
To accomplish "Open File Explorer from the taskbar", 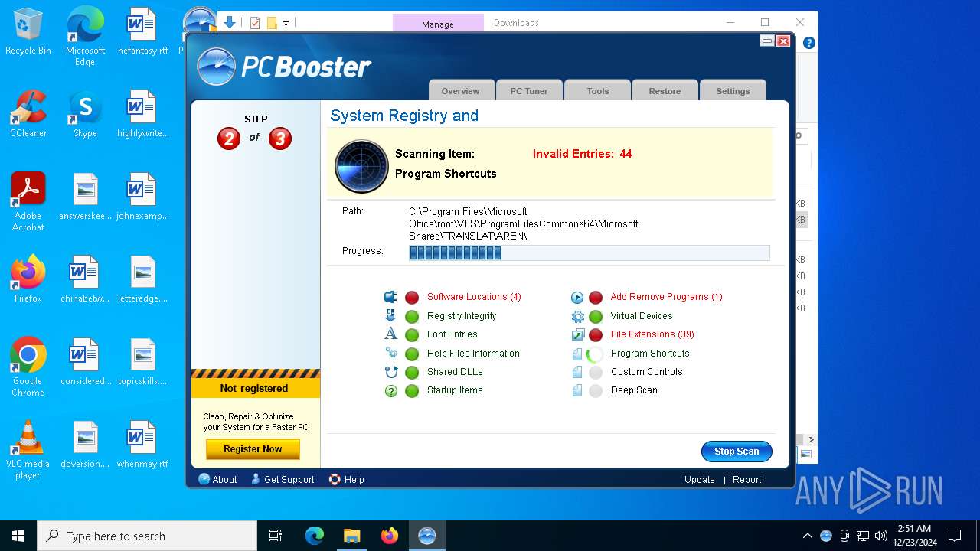I will [351, 536].
